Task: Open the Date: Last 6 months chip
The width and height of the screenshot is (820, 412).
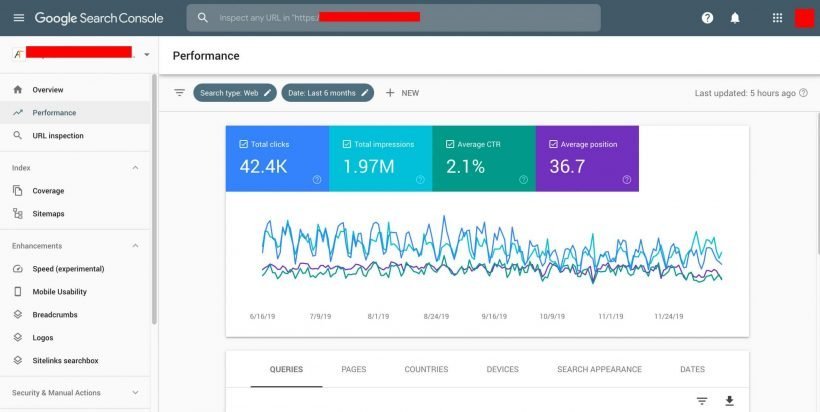Action: point(327,93)
